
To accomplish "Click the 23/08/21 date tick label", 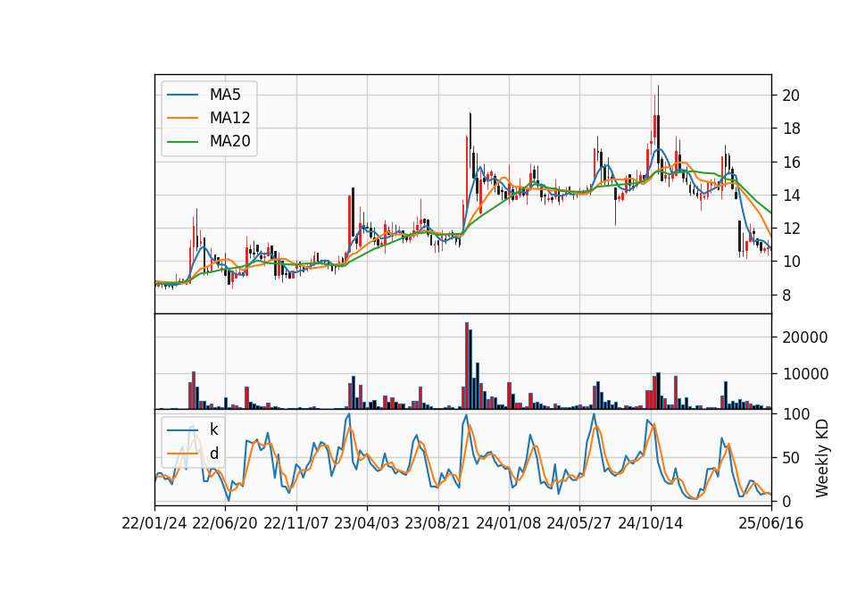I will tap(437, 523).
